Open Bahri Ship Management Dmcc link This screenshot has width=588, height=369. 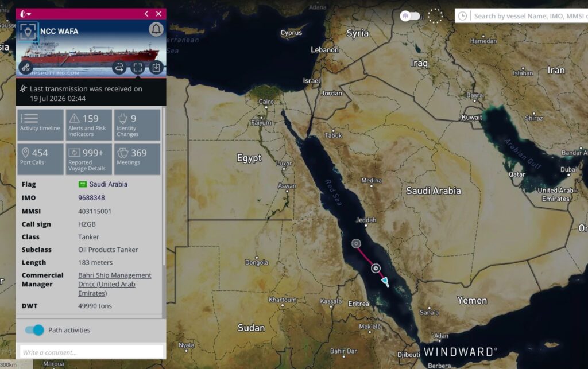tap(115, 284)
